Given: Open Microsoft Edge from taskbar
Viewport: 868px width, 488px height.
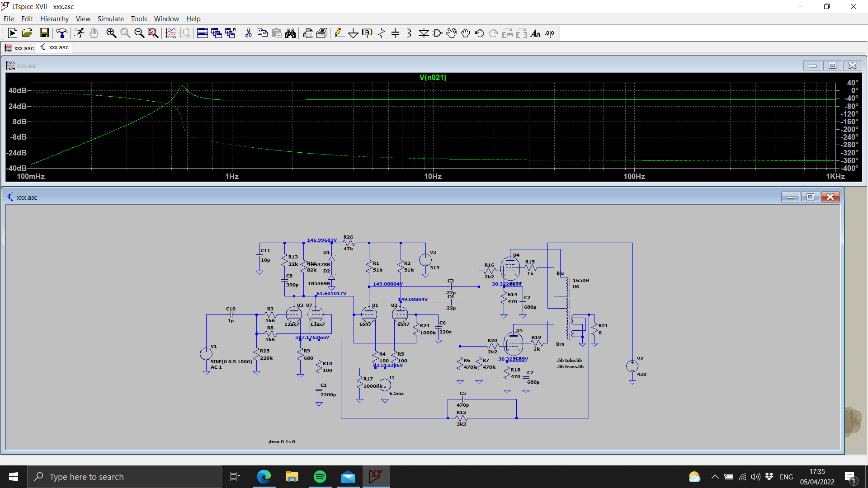Looking at the screenshot, I should (x=264, y=477).
